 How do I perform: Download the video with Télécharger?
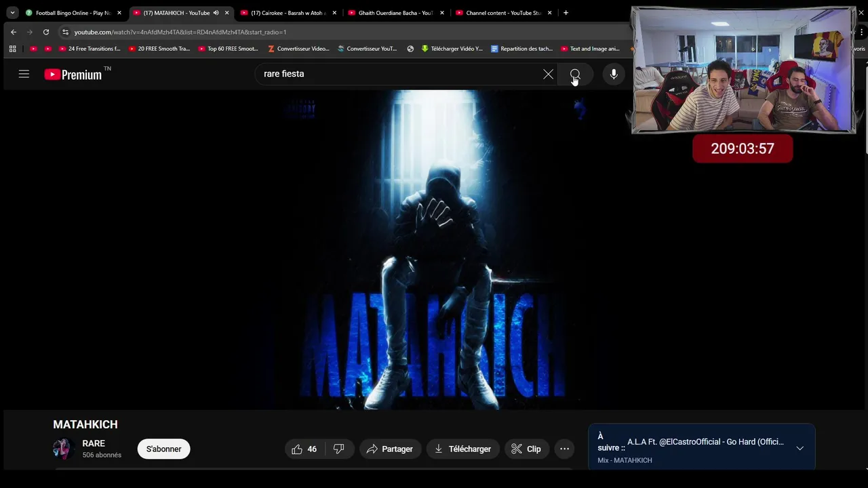(463, 449)
